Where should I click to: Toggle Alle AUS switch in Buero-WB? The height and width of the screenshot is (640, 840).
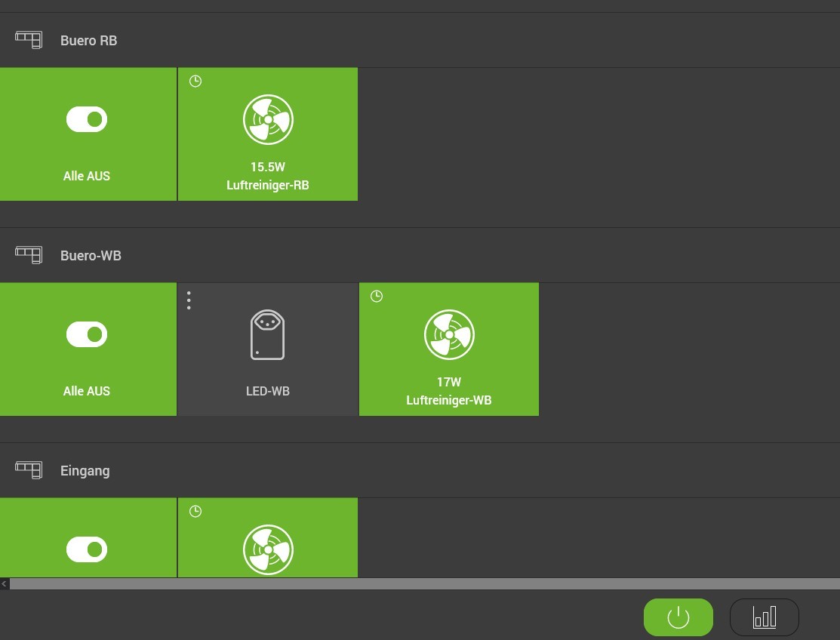[87, 334]
